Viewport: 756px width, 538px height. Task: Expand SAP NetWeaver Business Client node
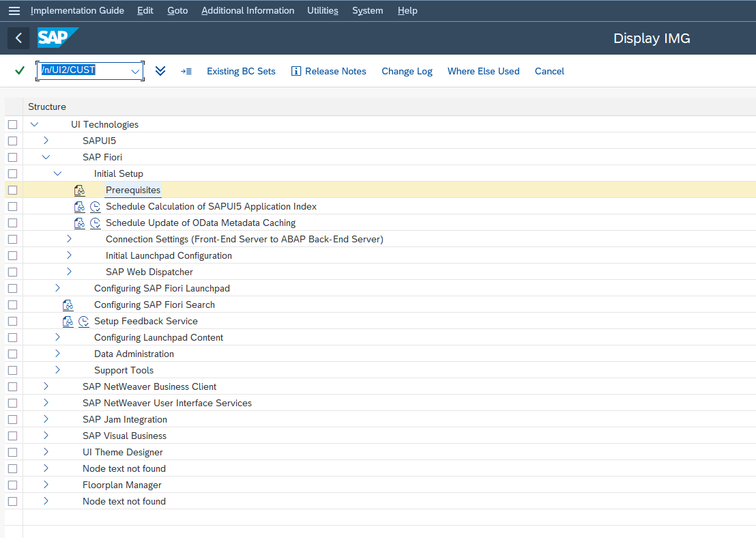pos(46,386)
